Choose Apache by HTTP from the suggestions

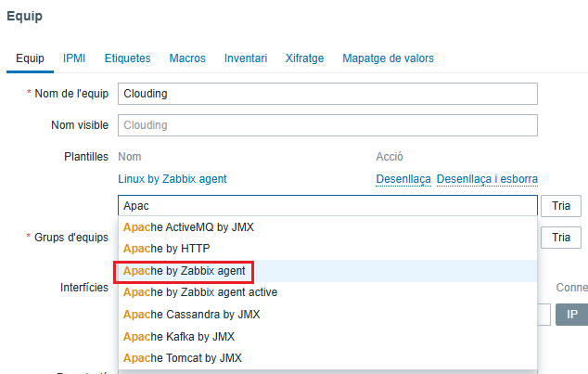[x=166, y=249]
